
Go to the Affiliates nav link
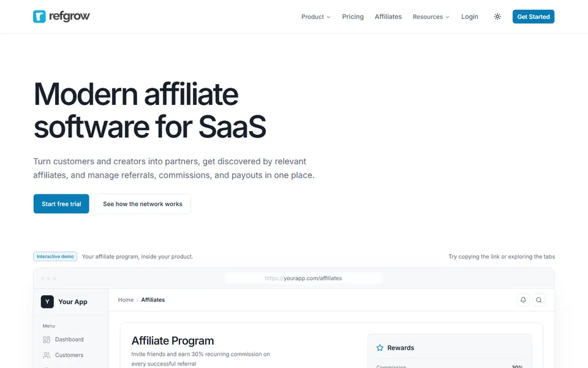click(x=388, y=17)
